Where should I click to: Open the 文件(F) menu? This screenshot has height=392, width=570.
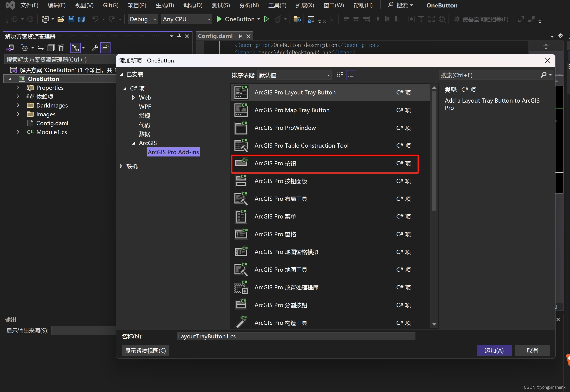(29, 5)
